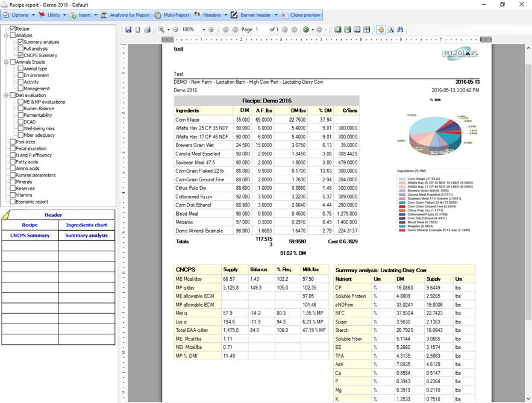Click the scroll down arrow of the preview
This screenshot has height=403, width=532.
pos(528,399)
